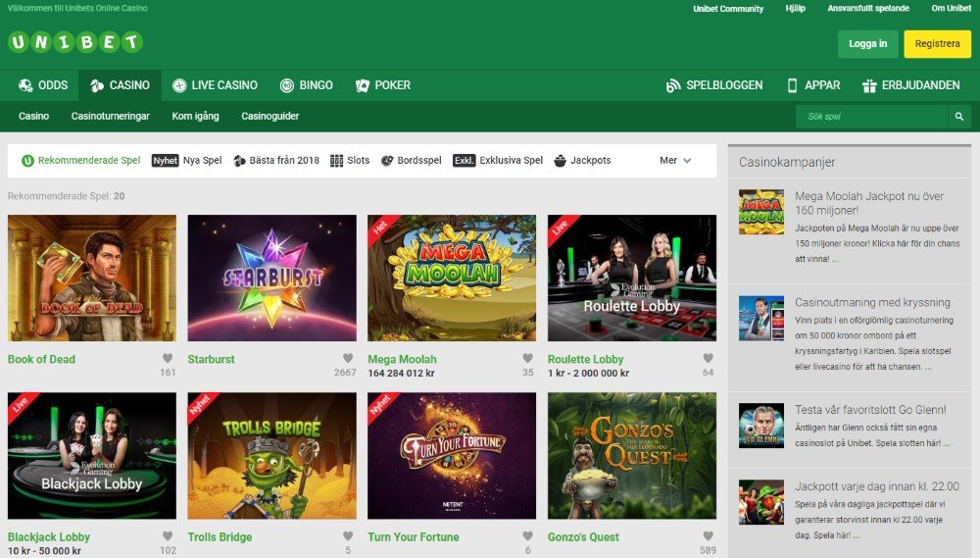Image resolution: width=980 pixels, height=558 pixels.
Task: Open SPELBLOGGEN
Action: (x=714, y=85)
